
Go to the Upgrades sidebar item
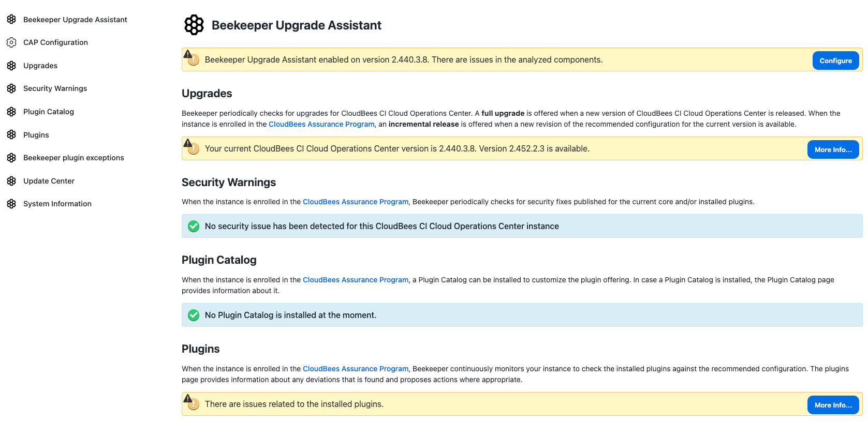click(x=40, y=66)
